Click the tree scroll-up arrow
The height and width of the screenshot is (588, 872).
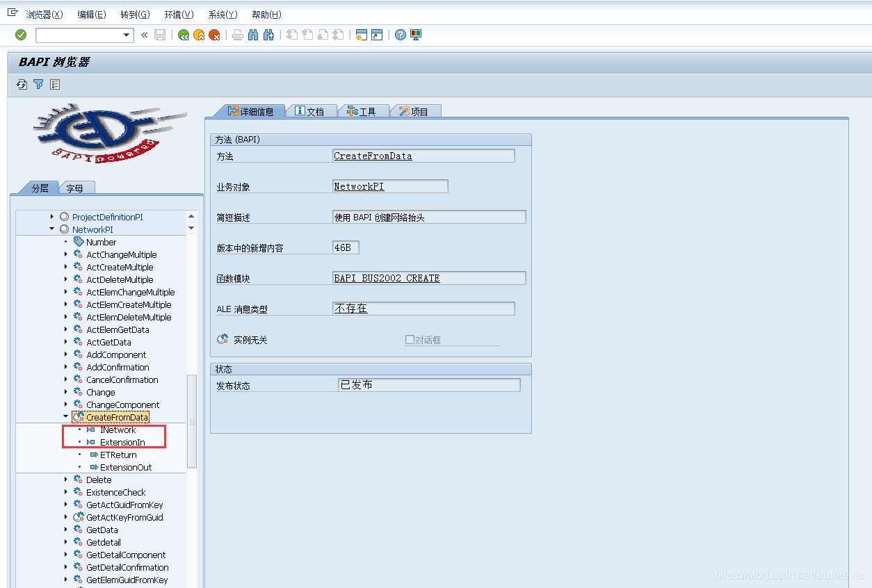click(192, 216)
